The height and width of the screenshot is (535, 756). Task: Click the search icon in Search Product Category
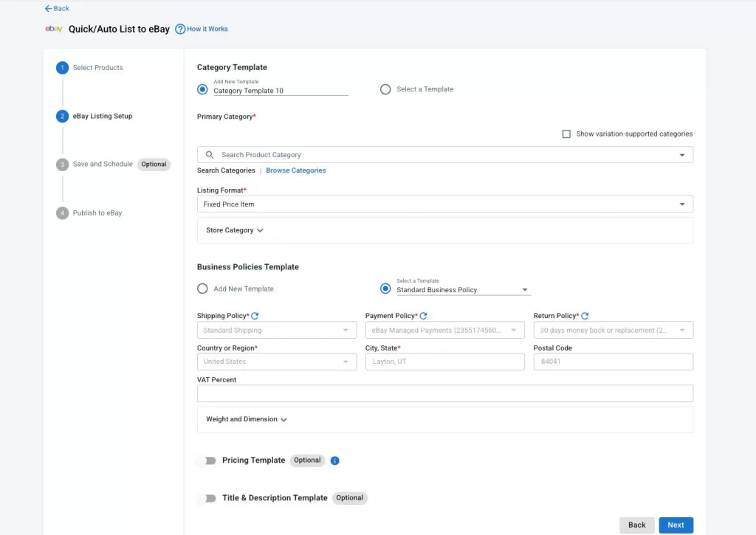pos(208,154)
